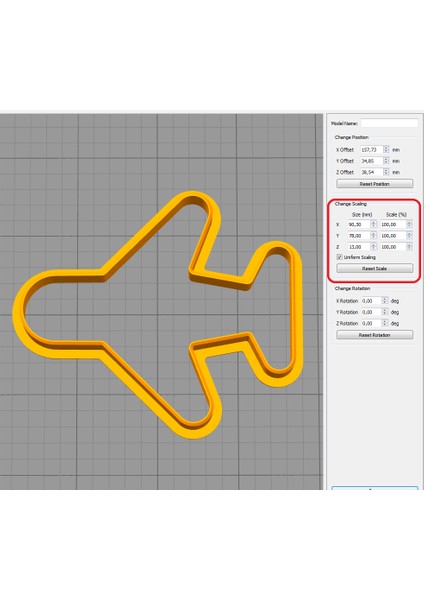This screenshot has width=424, height=600.
Task: Adjust the Z Rotation spinner arrows
Action: tap(385, 323)
